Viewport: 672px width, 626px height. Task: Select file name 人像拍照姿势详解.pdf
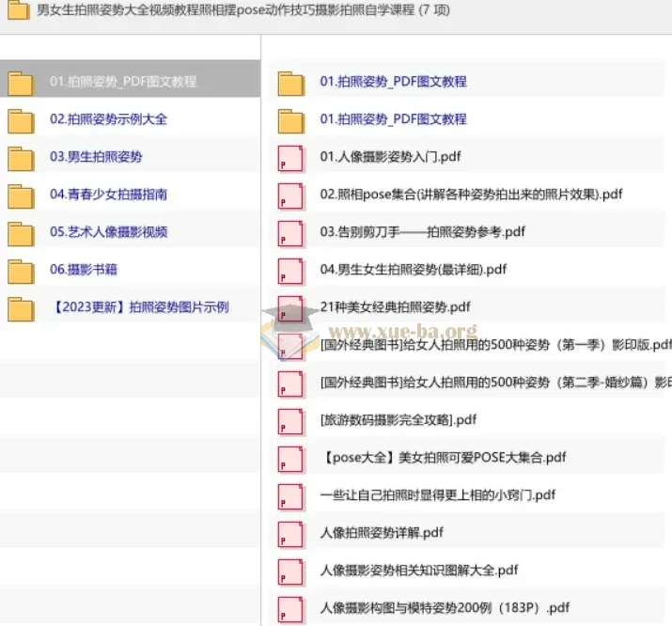[382, 533]
